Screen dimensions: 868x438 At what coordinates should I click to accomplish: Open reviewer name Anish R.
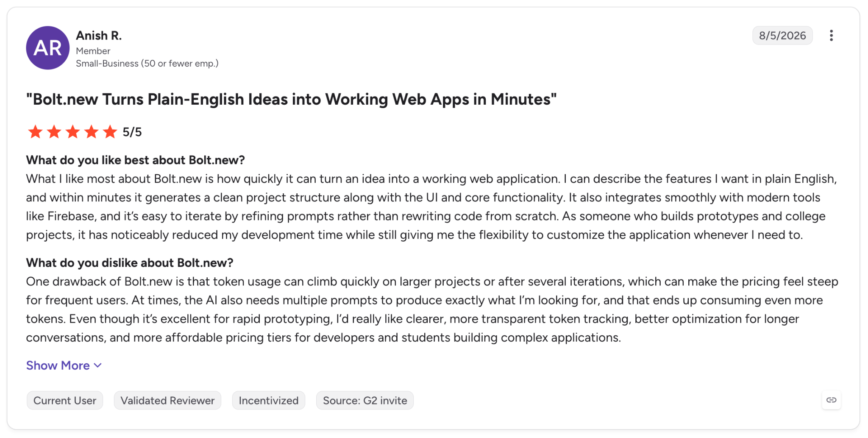coord(99,36)
